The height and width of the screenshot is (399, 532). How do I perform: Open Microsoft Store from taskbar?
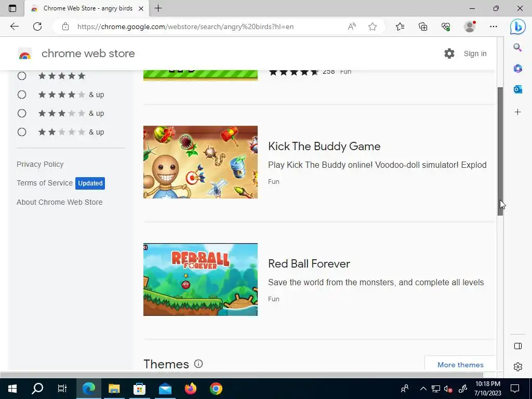point(139,389)
